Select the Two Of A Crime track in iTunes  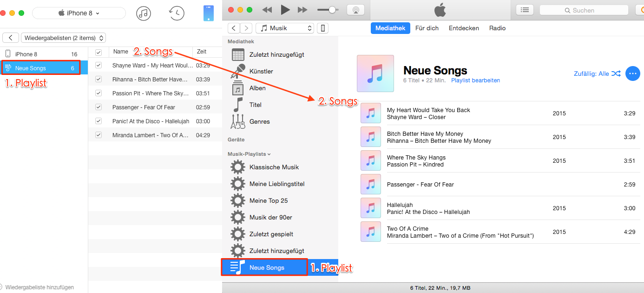[x=500, y=232]
